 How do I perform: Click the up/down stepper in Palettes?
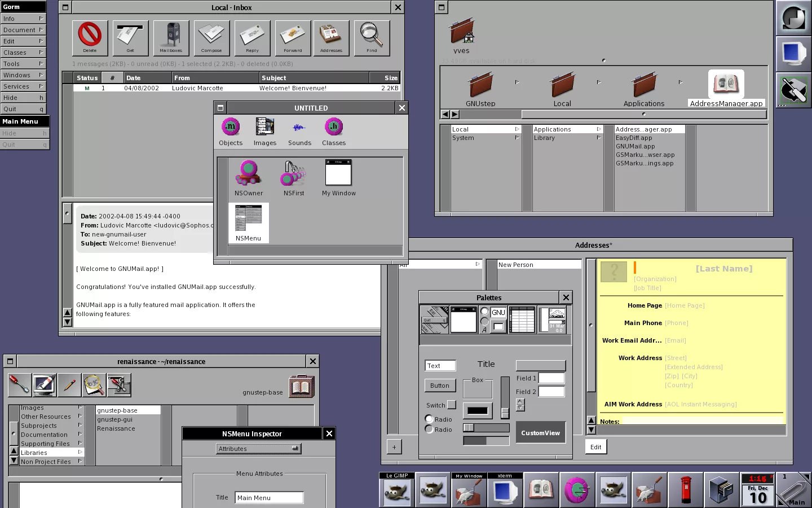coord(520,405)
